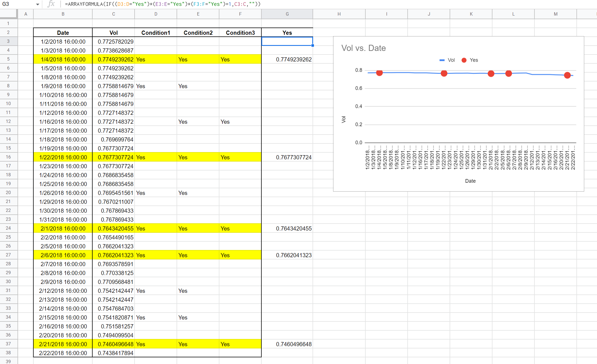Select the Yes header cell in column G
The image size is (597, 364).
click(x=287, y=33)
